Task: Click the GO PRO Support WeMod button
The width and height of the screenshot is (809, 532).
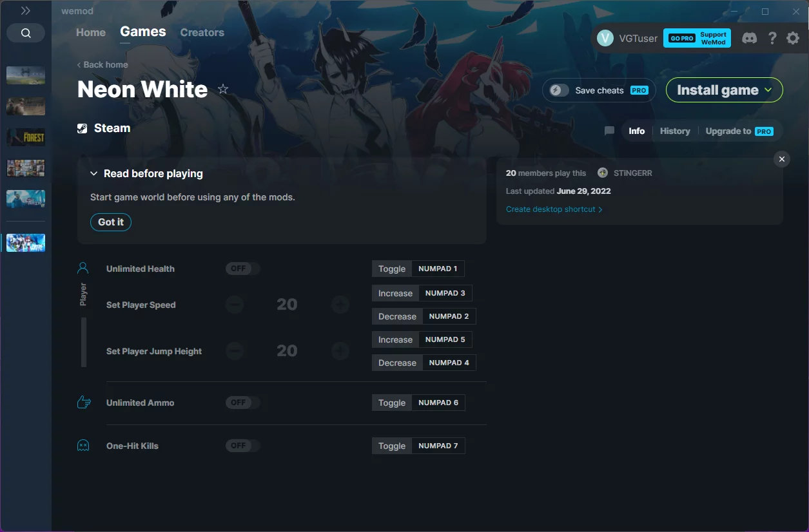Action: [x=697, y=38]
